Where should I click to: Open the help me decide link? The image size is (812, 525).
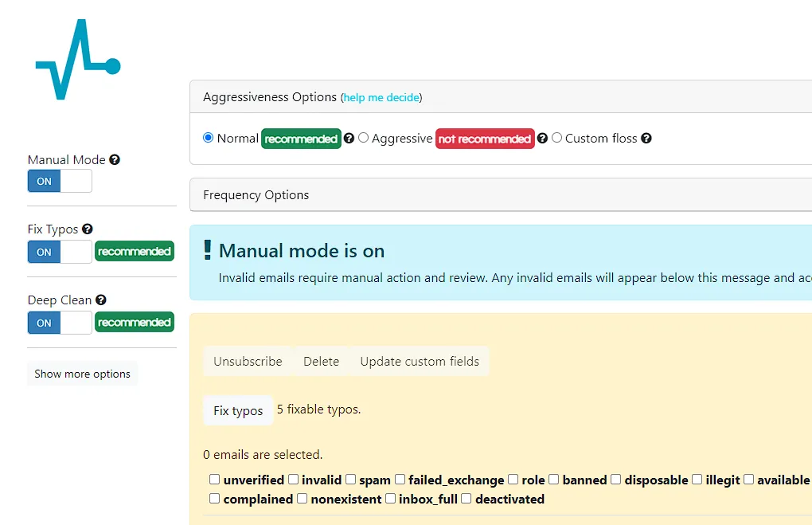381,97
